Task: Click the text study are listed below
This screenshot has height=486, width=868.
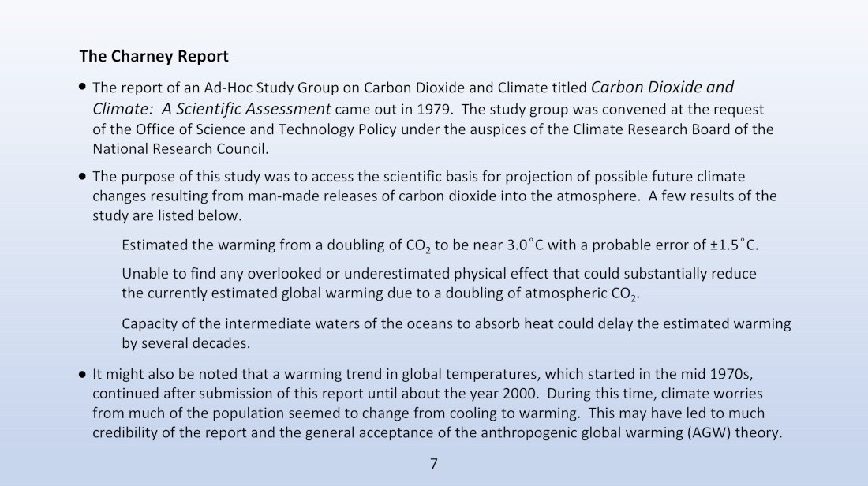Action: [167, 216]
